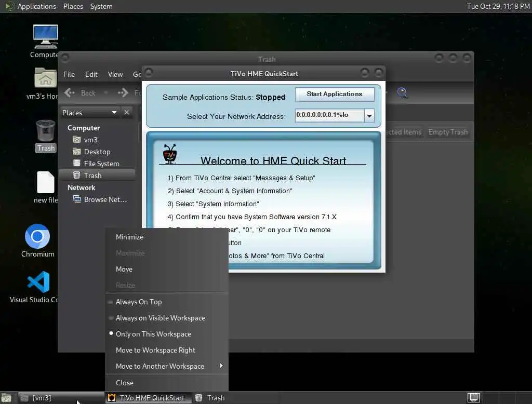Click the TiVo mascot logo icon

tap(170, 154)
